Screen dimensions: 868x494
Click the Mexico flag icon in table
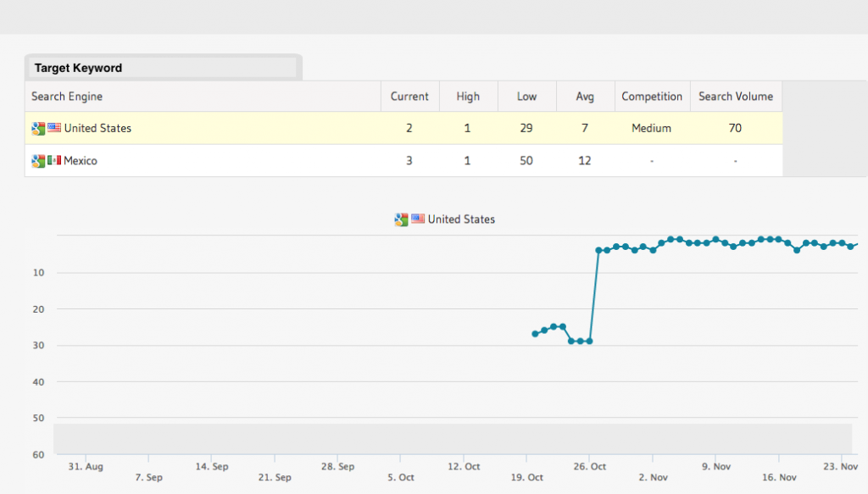point(54,160)
